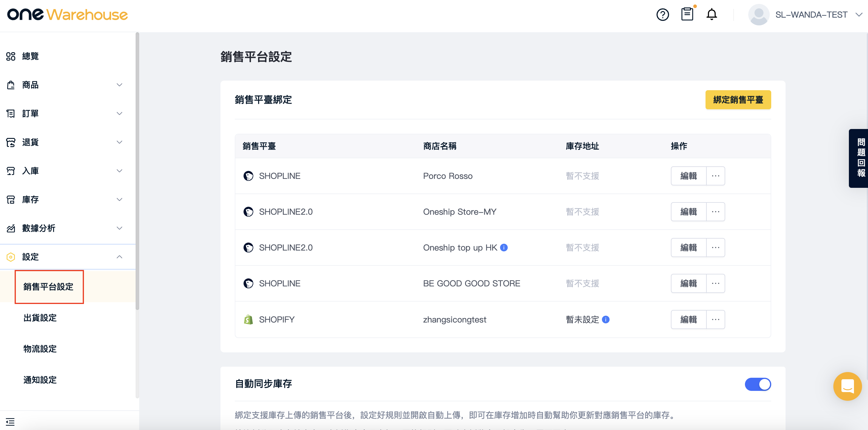Click info icon next to Oneship top up HK
The height and width of the screenshot is (430, 868).
pos(504,248)
